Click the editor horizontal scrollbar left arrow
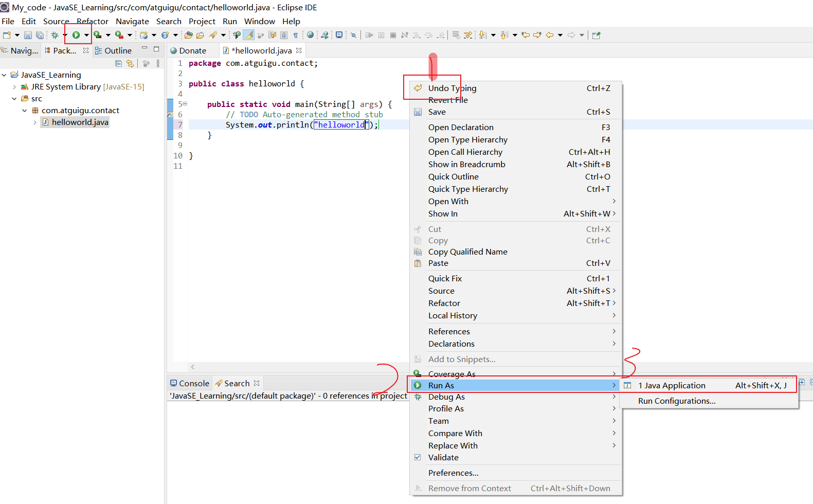Viewport: 813px width, 504px height. [x=193, y=367]
